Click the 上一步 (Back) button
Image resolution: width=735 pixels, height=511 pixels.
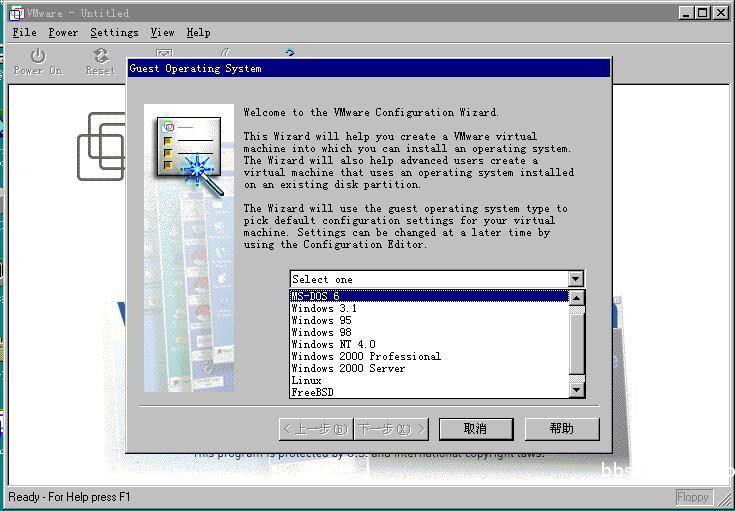click(x=316, y=428)
